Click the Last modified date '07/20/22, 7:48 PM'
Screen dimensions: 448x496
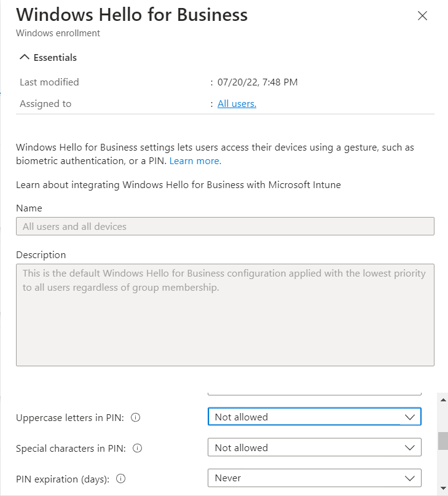click(x=257, y=82)
